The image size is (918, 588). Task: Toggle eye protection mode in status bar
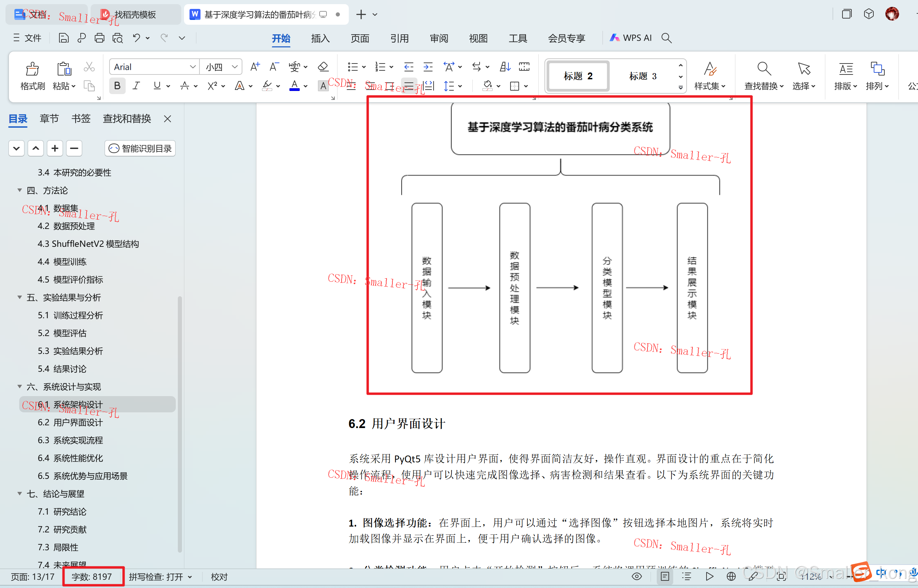click(x=636, y=576)
